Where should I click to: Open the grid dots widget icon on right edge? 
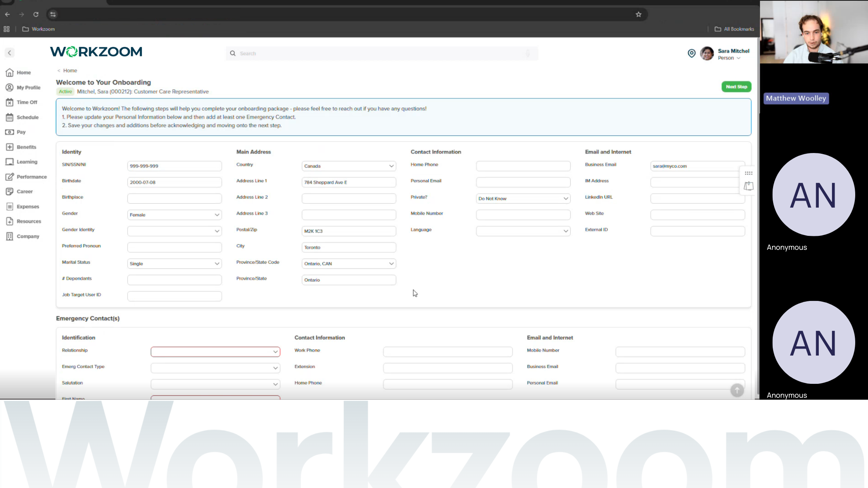coord(749,173)
